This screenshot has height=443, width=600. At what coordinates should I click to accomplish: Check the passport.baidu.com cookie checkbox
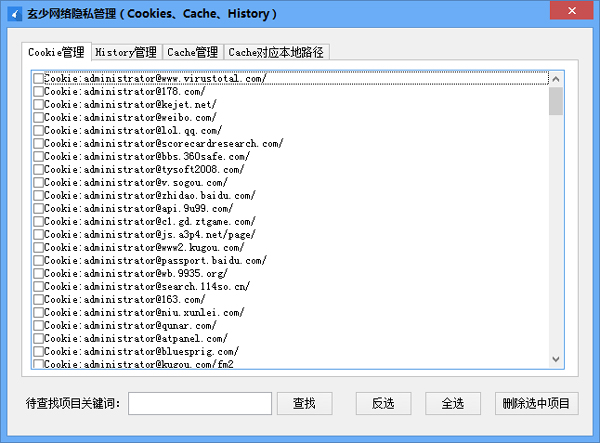pyautogui.click(x=38, y=261)
